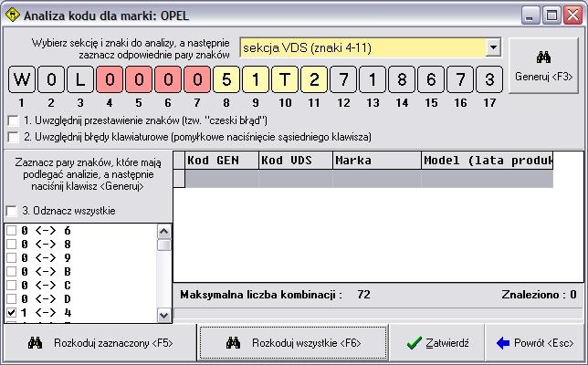Check the 0 <-> 8 pair
The width and height of the screenshot is (588, 365).
tap(12, 245)
